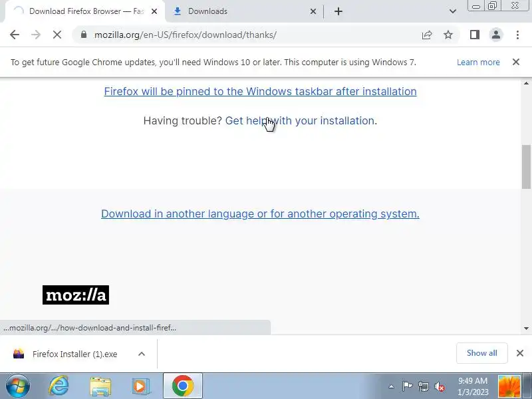Launch Internet Explorer from taskbar

[59, 386]
